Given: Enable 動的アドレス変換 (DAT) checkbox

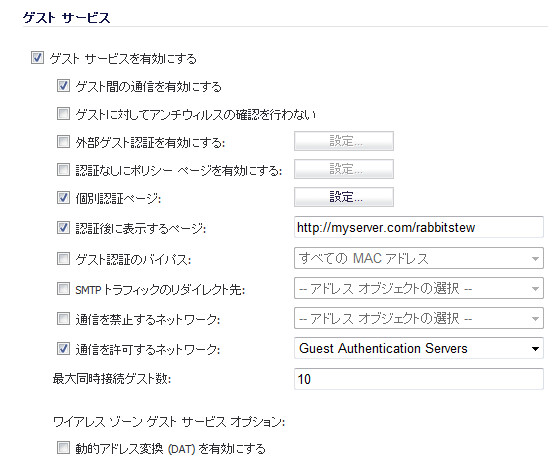Looking at the screenshot, I should [63, 447].
